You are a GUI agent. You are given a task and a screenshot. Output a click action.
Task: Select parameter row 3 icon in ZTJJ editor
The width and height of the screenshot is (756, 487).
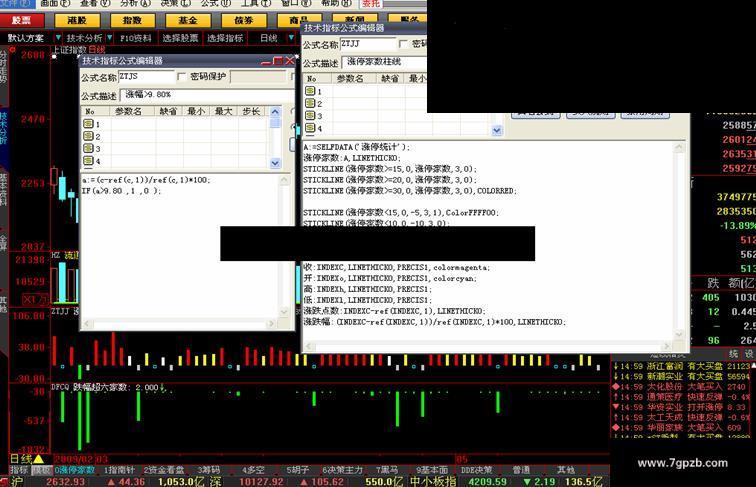[x=310, y=115]
